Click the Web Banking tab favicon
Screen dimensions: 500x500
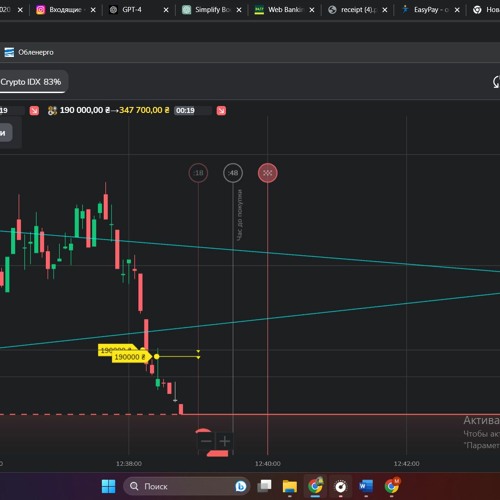pos(259,10)
